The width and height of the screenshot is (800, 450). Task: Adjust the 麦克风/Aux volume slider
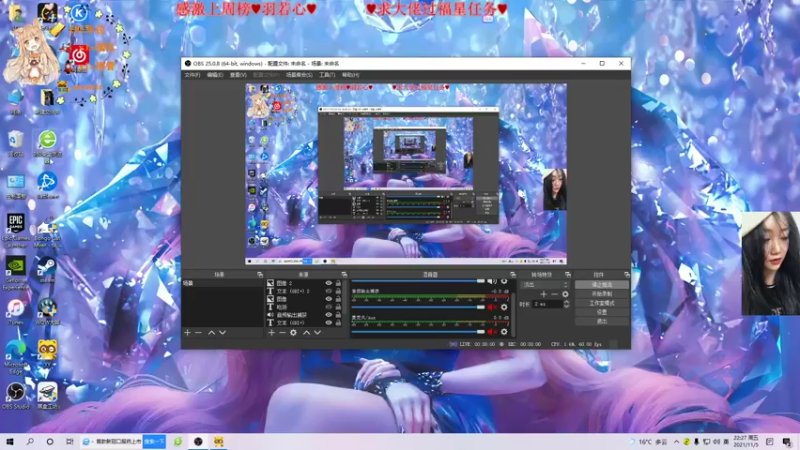tap(418, 332)
